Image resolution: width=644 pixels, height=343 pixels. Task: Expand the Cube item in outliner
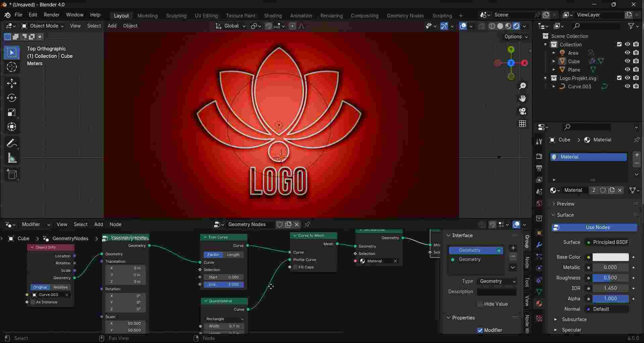[x=554, y=61]
